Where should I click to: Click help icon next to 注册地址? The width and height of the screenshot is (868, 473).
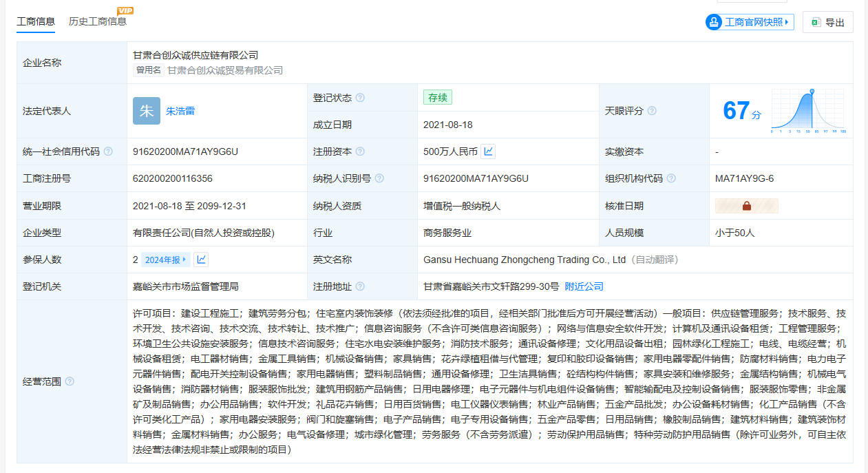pos(360,286)
